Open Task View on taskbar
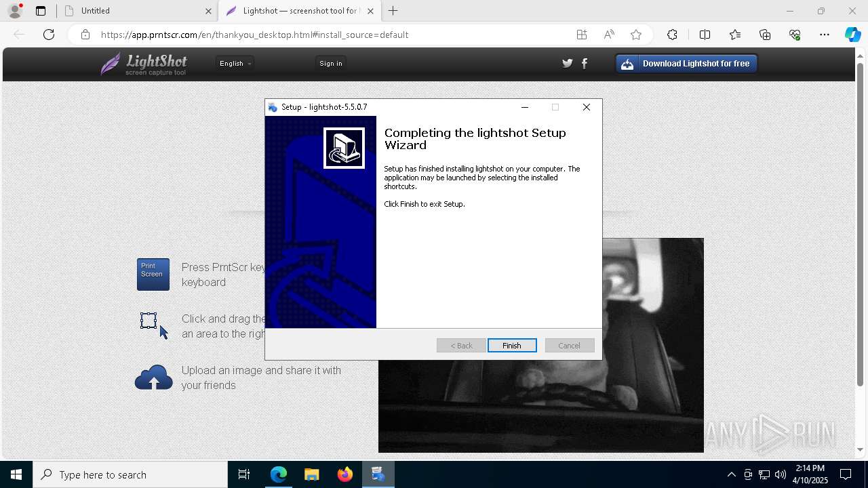868x488 pixels. click(x=244, y=474)
